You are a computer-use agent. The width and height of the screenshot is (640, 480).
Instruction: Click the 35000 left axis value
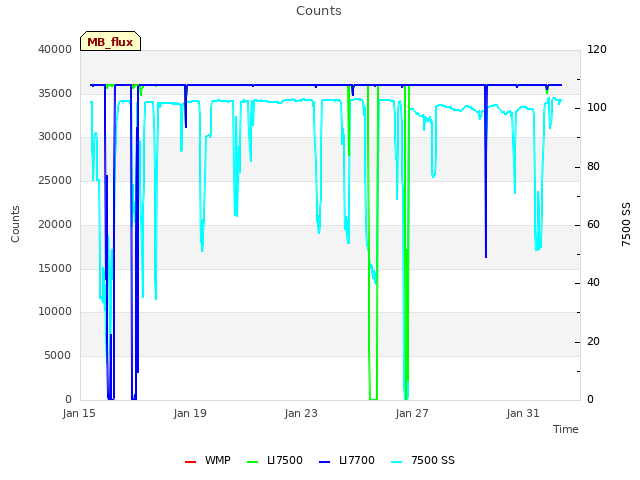tap(55, 93)
